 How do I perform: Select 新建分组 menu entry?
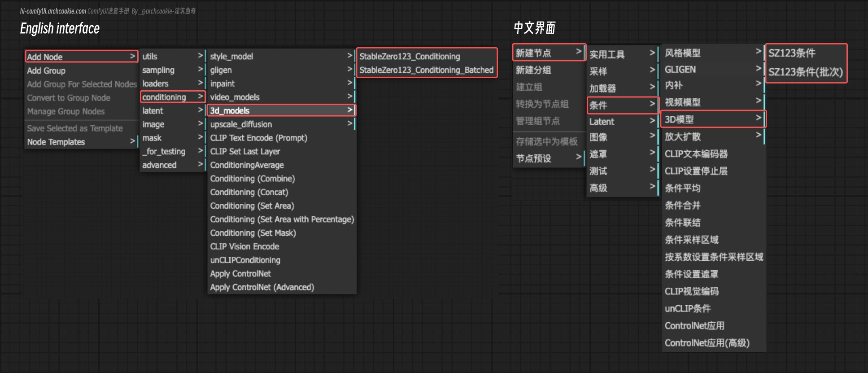(549, 70)
